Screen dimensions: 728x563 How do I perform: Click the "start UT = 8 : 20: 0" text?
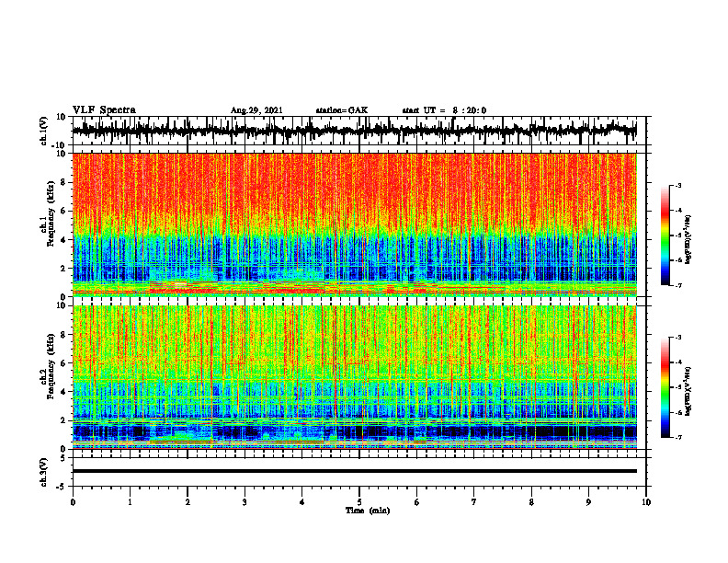click(444, 110)
